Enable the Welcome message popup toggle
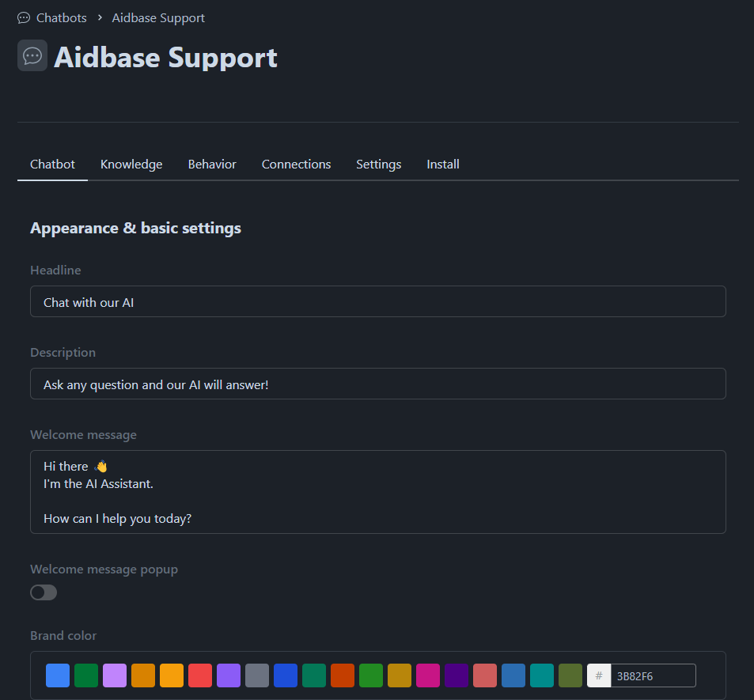The height and width of the screenshot is (700, 754). click(x=44, y=592)
